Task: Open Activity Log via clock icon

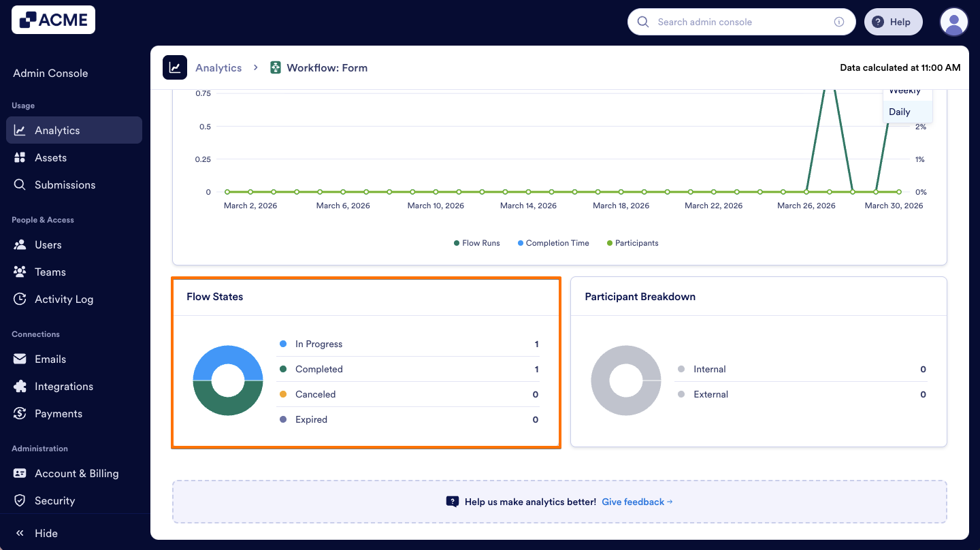Action: coord(20,299)
